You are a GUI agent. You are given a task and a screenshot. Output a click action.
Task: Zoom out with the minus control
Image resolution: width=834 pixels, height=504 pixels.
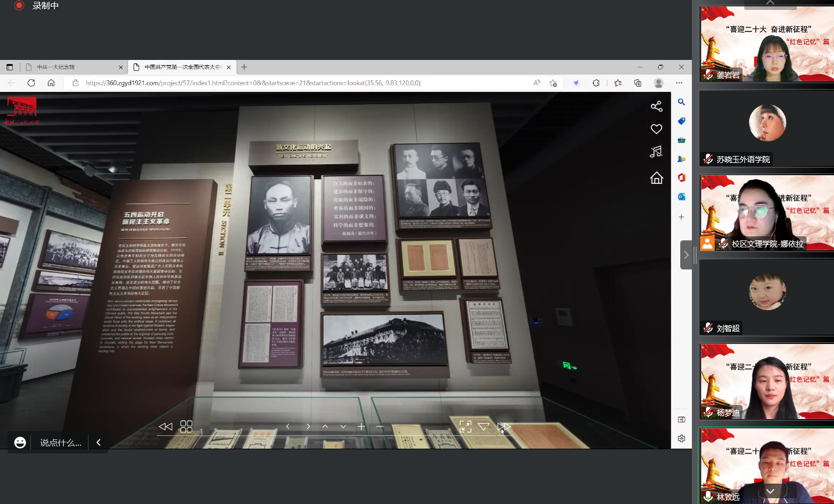[380, 427]
